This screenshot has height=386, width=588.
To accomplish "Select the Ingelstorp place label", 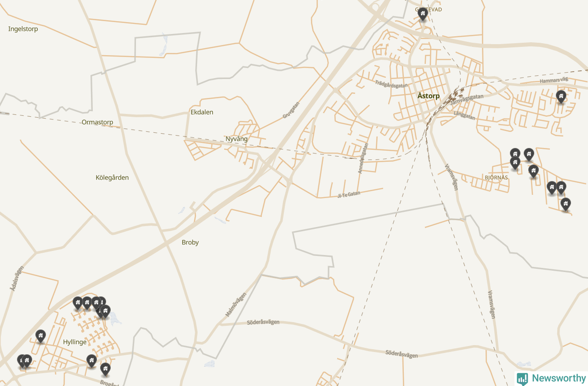I will click(23, 29).
